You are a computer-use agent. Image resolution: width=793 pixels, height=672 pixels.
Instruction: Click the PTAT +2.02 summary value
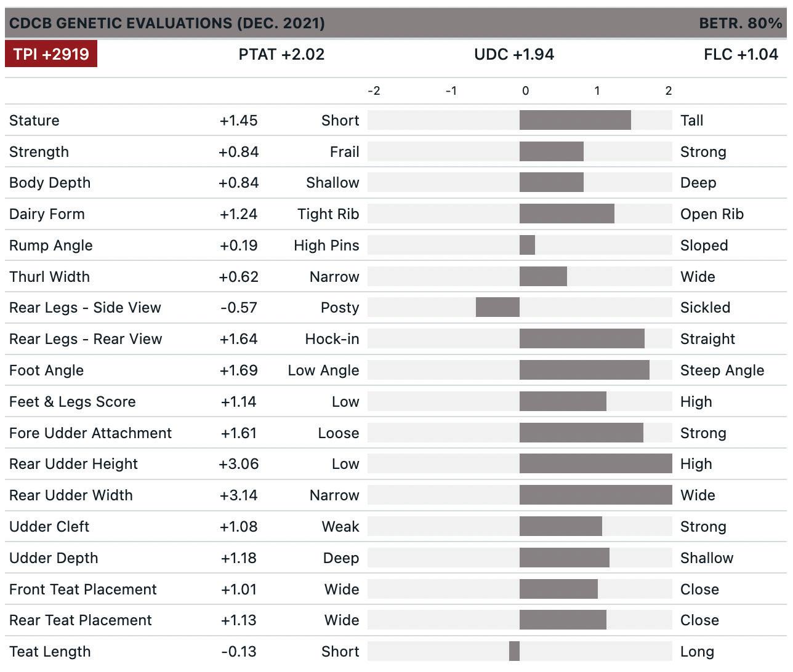click(x=281, y=54)
